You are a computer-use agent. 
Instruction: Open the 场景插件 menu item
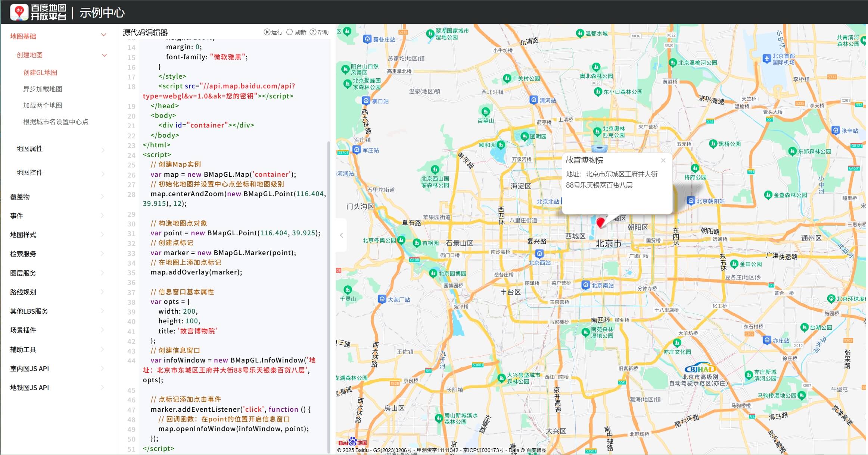pos(23,330)
